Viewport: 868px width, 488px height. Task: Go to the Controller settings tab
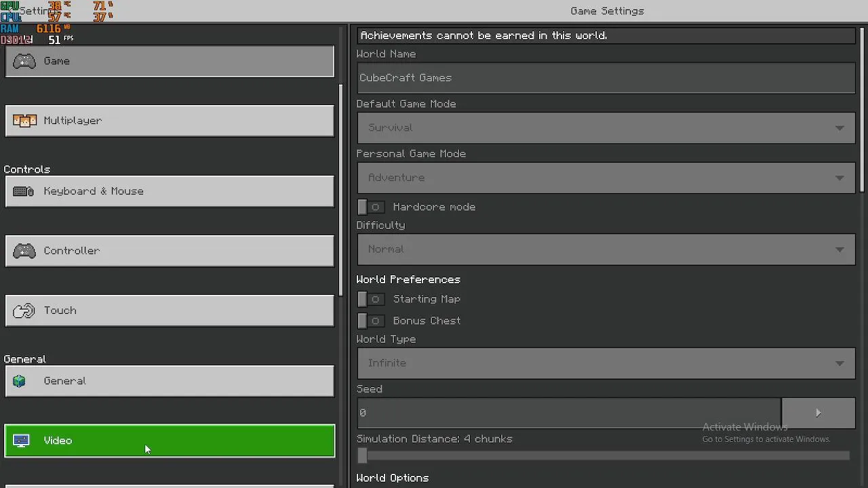tap(170, 251)
